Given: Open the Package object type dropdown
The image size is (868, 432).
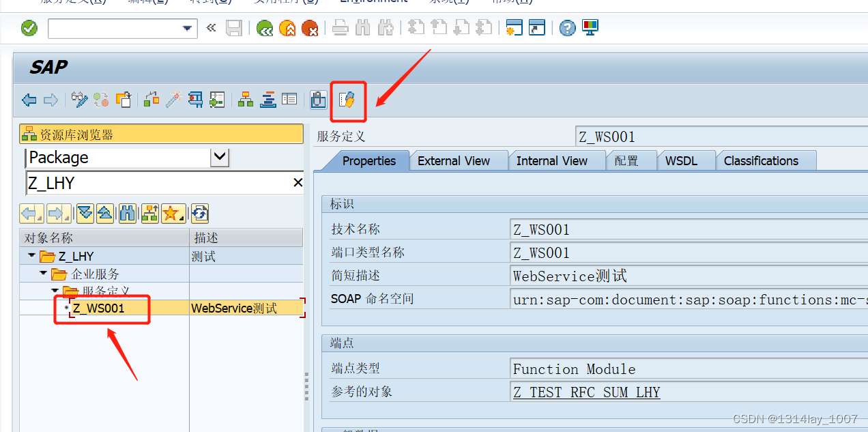Looking at the screenshot, I should 220,158.
